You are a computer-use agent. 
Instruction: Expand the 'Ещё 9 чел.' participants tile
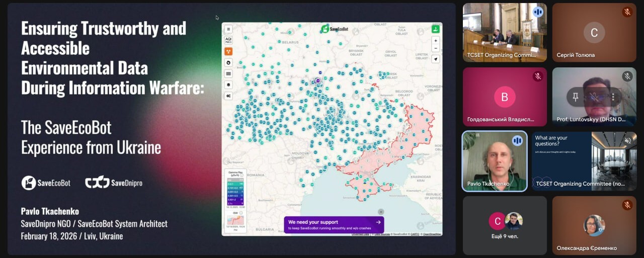tap(505, 224)
